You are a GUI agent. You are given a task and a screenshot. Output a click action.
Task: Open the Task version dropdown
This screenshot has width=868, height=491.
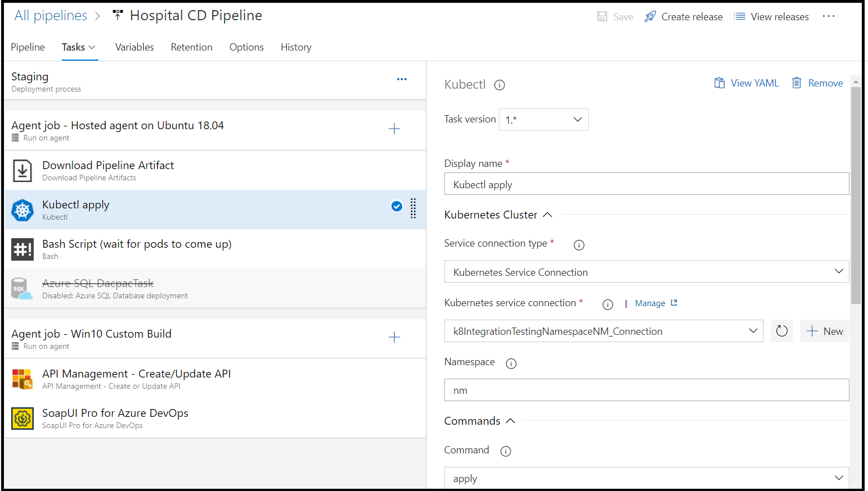tap(543, 120)
